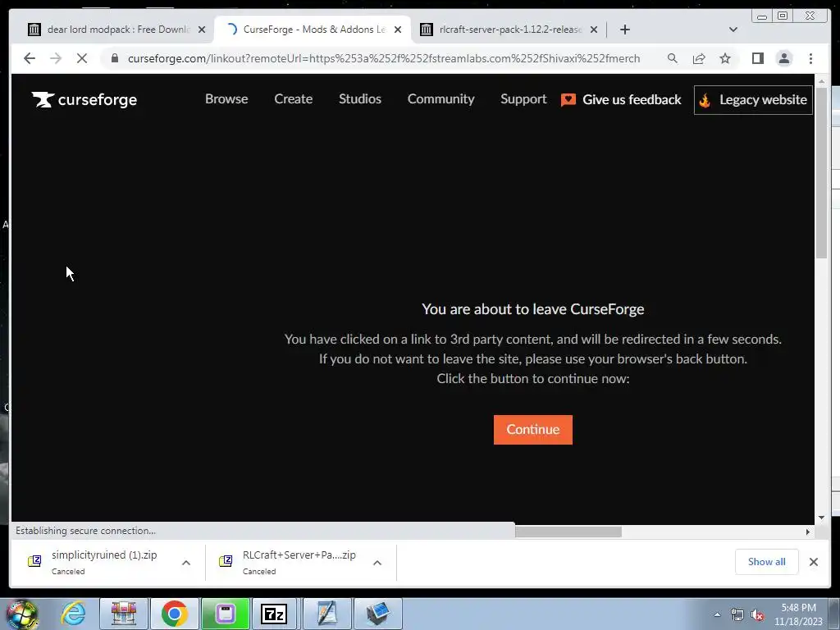Launch Internet Explorer from taskbar
The width and height of the screenshot is (840, 630).
[73, 614]
